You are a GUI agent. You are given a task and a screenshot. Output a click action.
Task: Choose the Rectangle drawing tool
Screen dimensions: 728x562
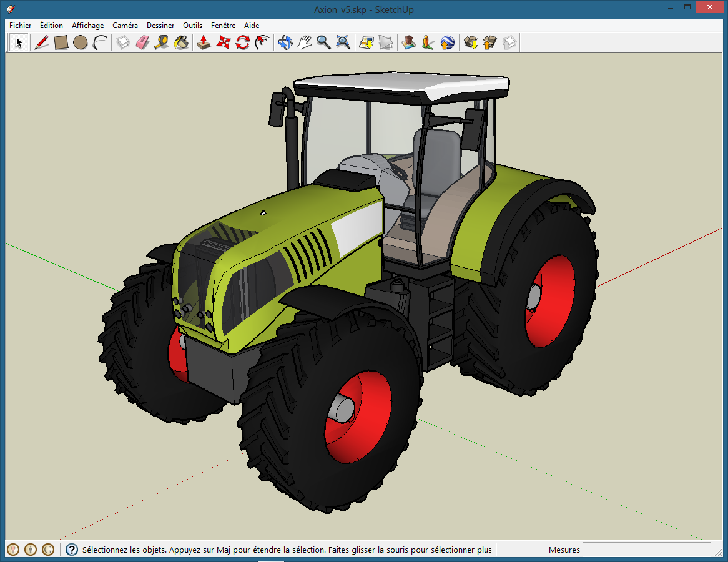point(61,42)
